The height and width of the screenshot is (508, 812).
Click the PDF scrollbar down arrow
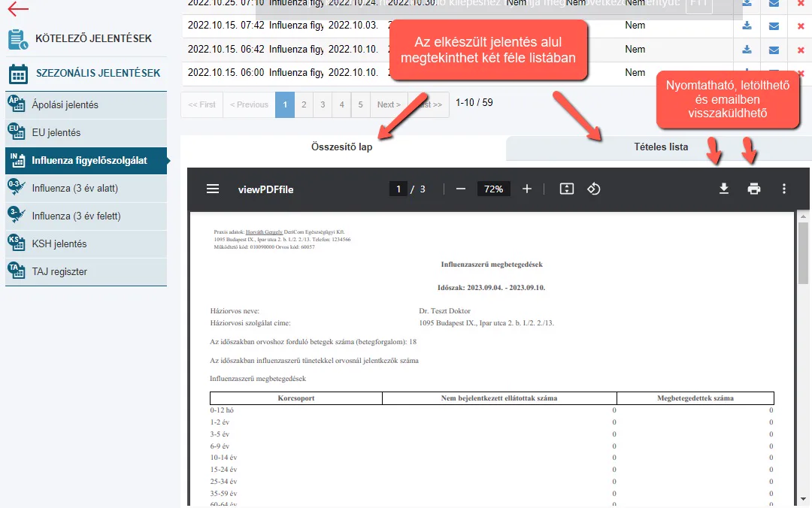[x=803, y=500]
